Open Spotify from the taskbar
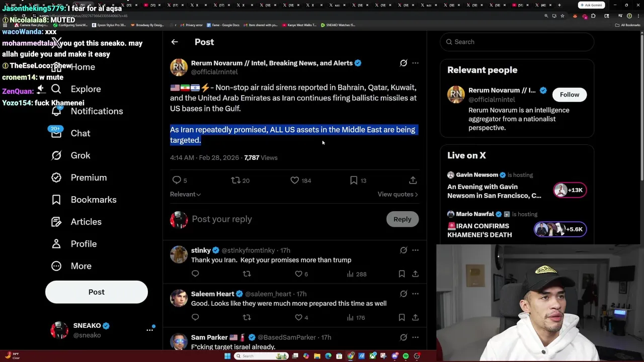 [406, 356]
